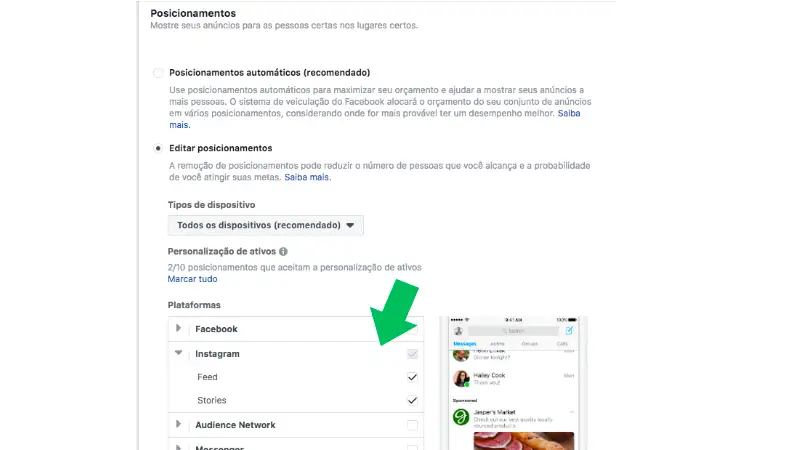Viewport: 800px width, 450px height.
Task: Click the Marcar tudo link
Action: [192, 279]
